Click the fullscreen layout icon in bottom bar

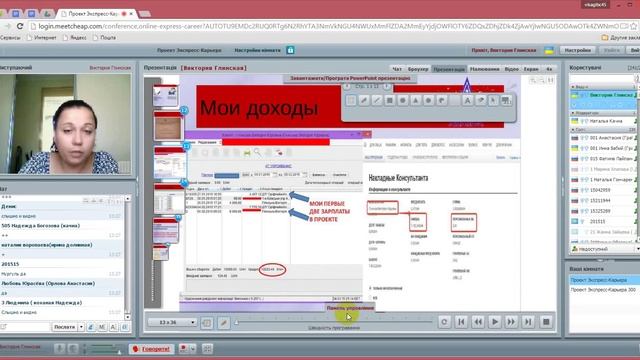208,349
